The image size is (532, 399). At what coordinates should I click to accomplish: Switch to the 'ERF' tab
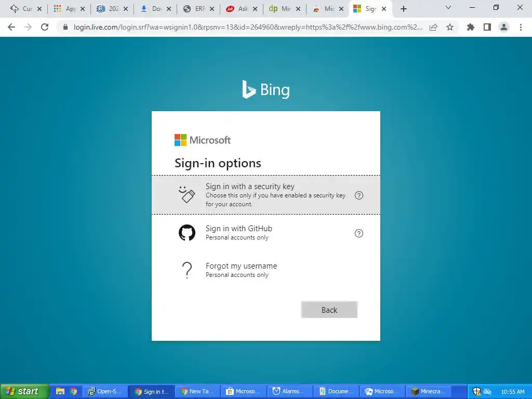[195, 9]
